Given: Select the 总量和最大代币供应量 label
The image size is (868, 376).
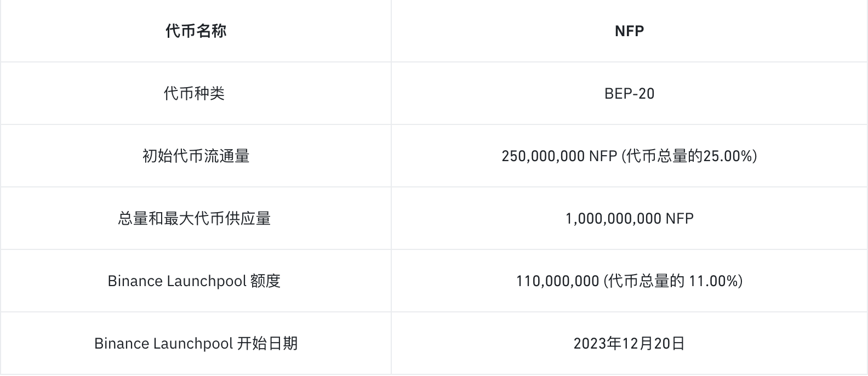Looking at the screenshot, I should click(x=195, y=219).
